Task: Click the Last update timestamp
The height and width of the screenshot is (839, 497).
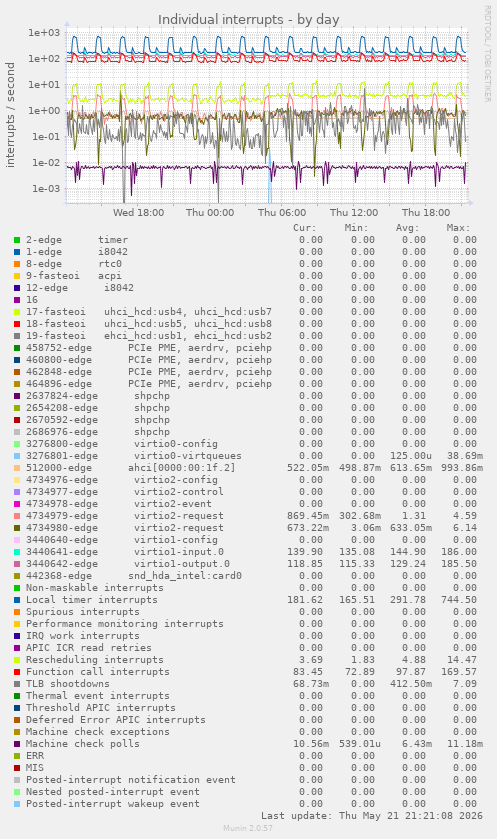Action: coord(372,816)
